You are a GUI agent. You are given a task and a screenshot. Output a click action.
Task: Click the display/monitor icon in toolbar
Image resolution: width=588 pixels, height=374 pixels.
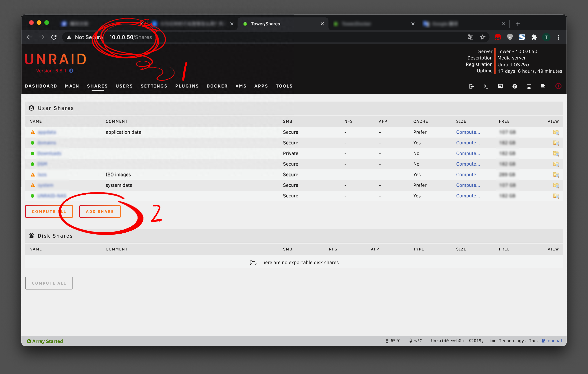point(528,86)
